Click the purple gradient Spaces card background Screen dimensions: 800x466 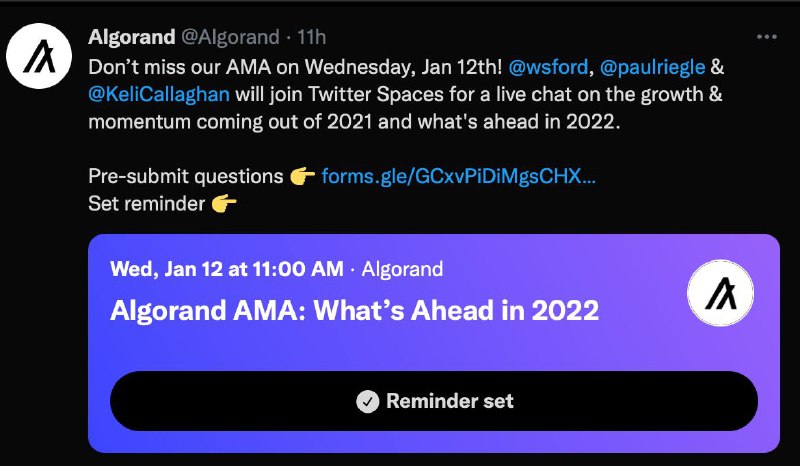point(434,343)
